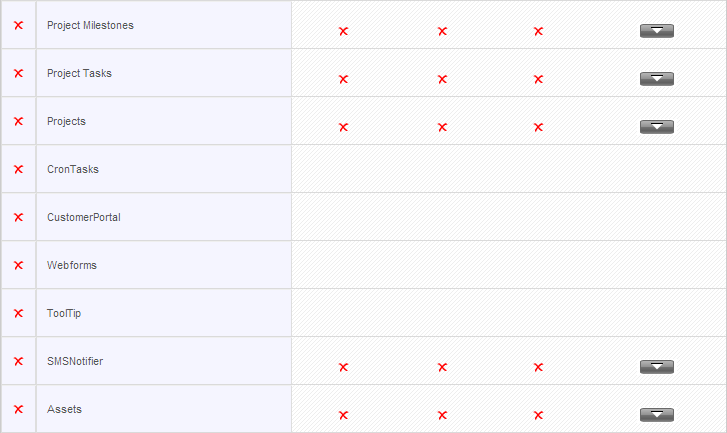
Task: Toggle the red X beside Project Tasks
Action: click(19, 73)
